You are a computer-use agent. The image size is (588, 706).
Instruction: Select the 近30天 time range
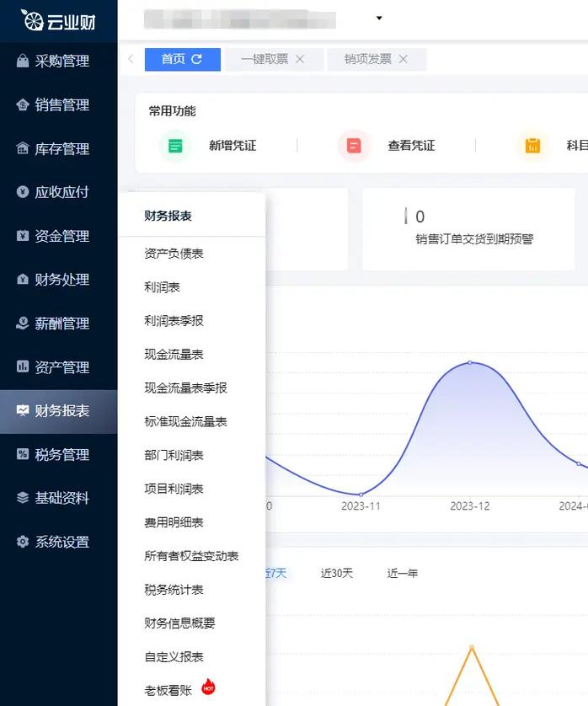pos(337,573)
